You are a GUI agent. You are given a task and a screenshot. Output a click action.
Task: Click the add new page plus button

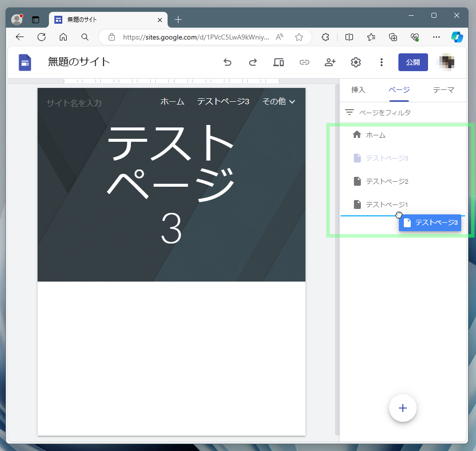402,408
